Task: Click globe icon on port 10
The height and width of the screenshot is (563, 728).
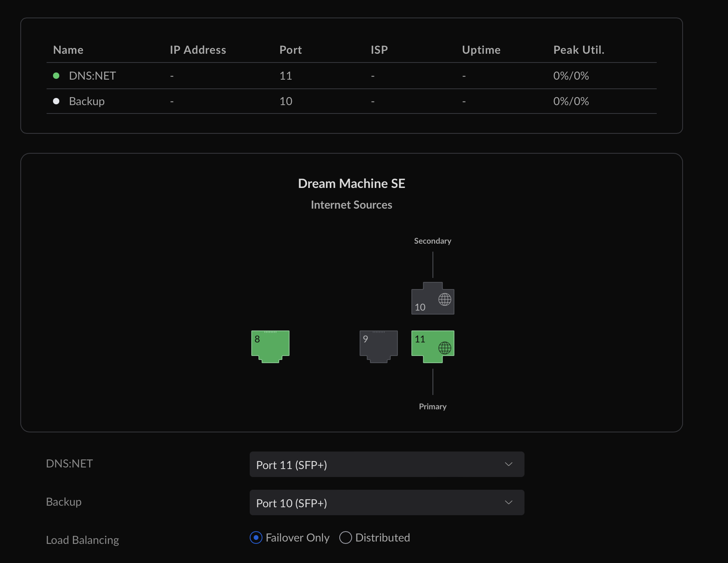Action: click(445, 299)
